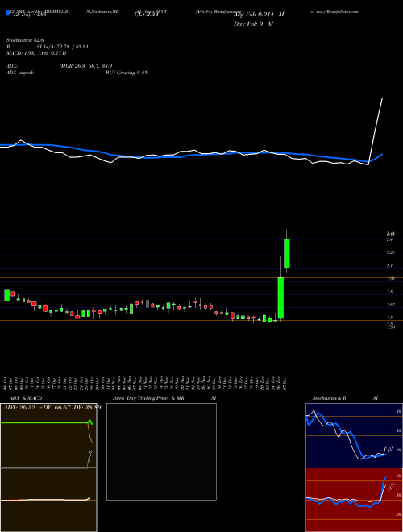The width and height of the screenshot is (403, 532).
Task: Select the '12 Day = 1.83' legend text
Action: (28, 15)
